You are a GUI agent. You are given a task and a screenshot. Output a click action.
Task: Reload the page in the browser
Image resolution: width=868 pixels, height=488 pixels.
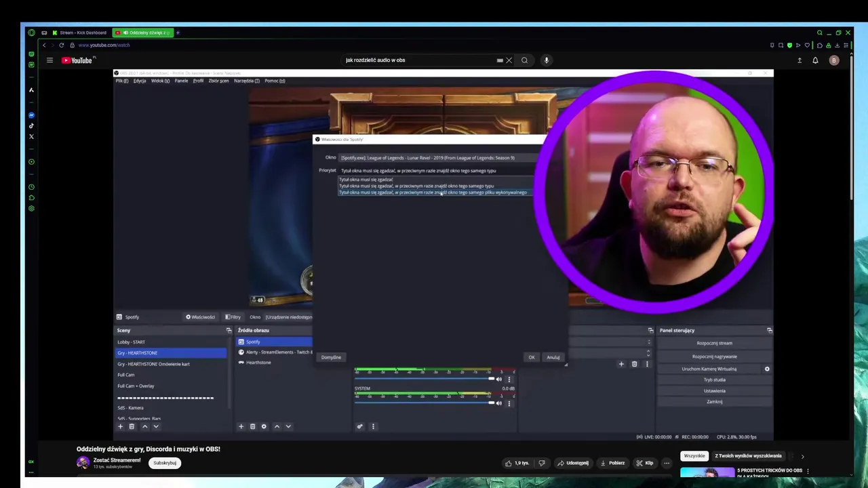(61, 45)
